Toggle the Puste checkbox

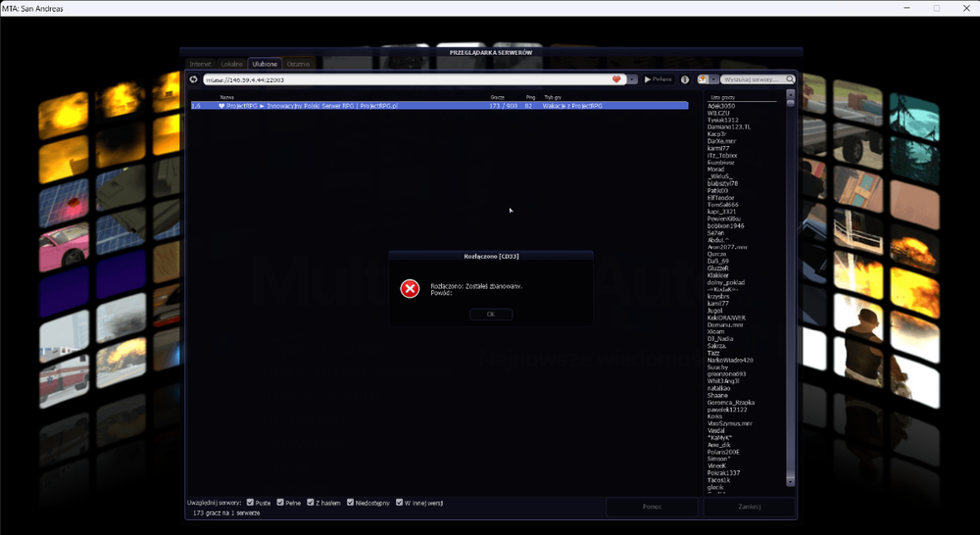pos(250,502)
